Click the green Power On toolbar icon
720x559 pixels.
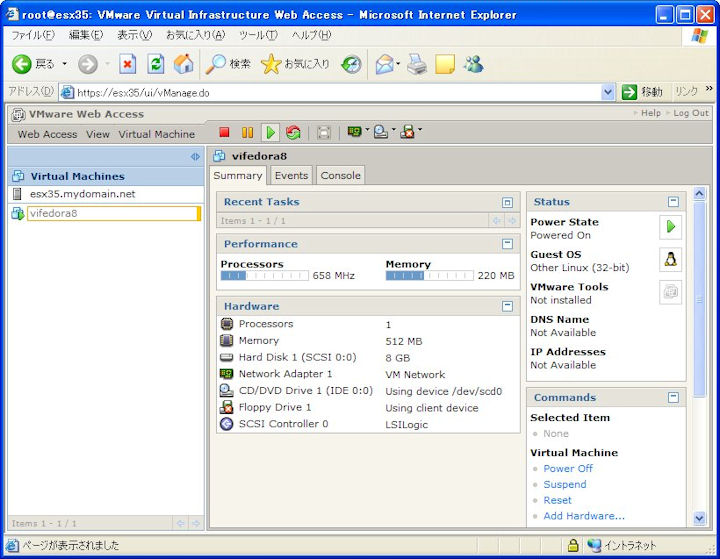(x=270, y=133)
